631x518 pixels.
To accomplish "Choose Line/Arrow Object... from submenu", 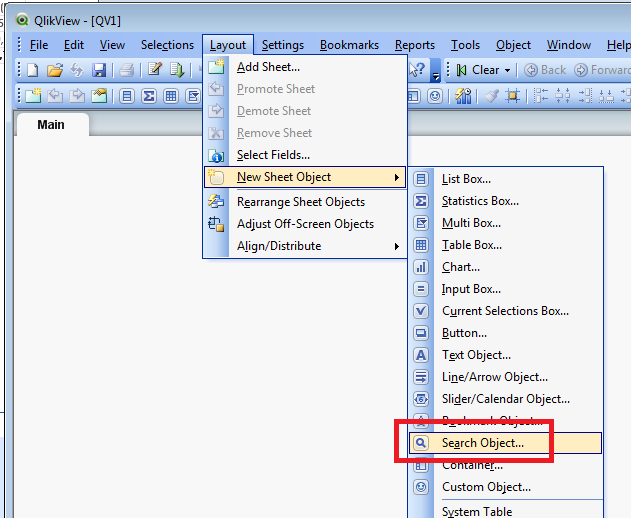I will (505, 377).
